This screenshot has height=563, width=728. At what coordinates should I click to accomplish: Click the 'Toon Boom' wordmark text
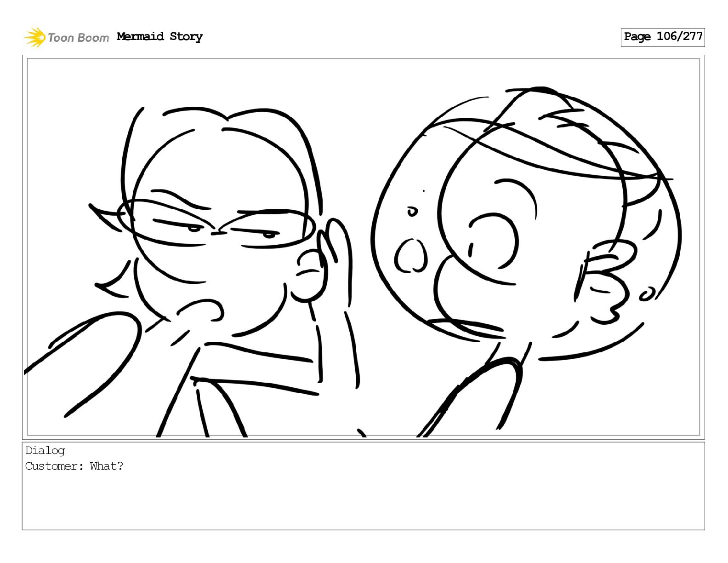[x=79, y=38]
